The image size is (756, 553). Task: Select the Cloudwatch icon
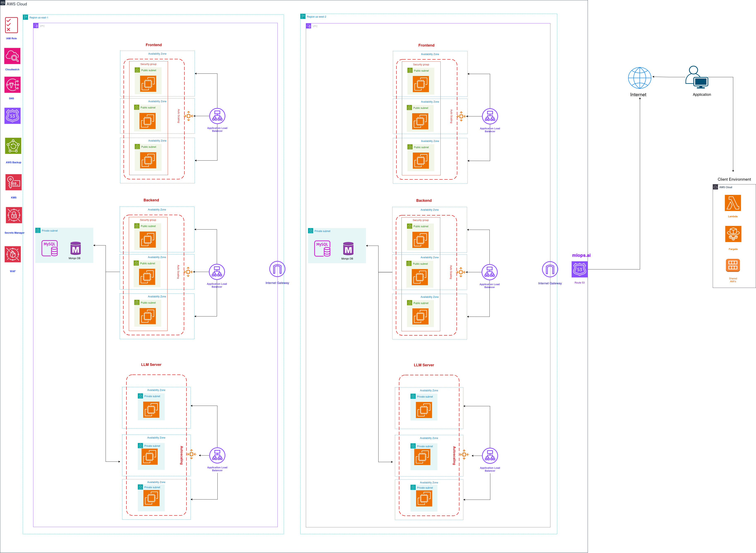pos(12,56)
